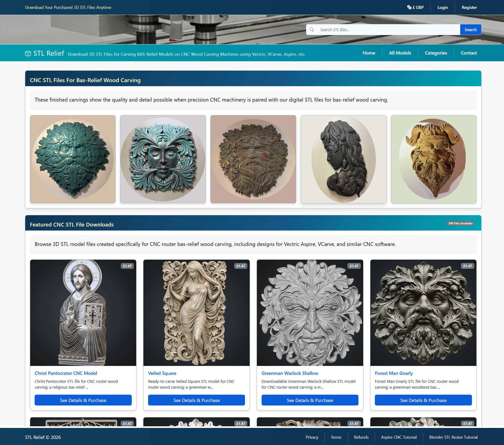Click the STL Relief site title
Screen dimensions: 504x445
49,53
